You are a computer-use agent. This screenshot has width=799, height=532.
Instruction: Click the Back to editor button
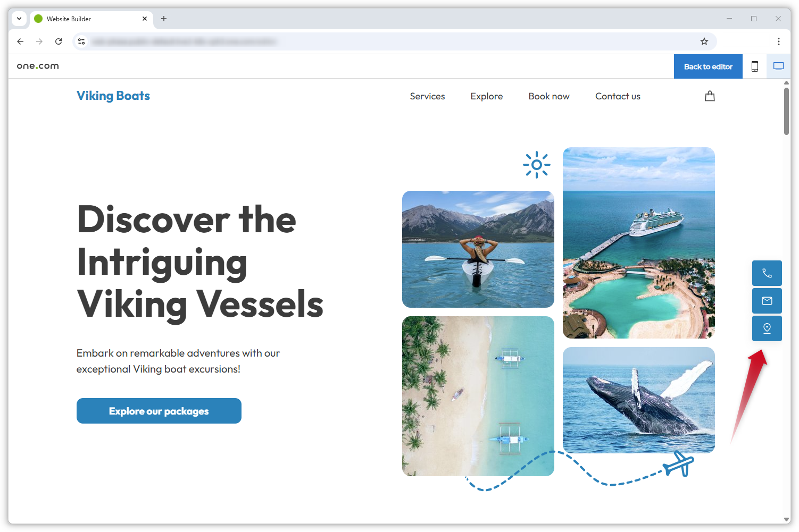[x=708, y=66]
